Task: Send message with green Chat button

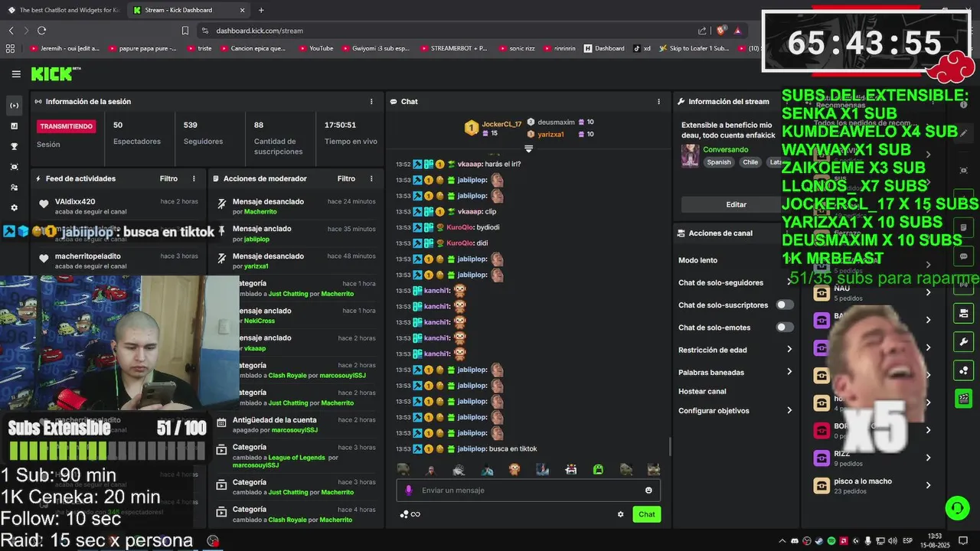Action: pos(647,514)
